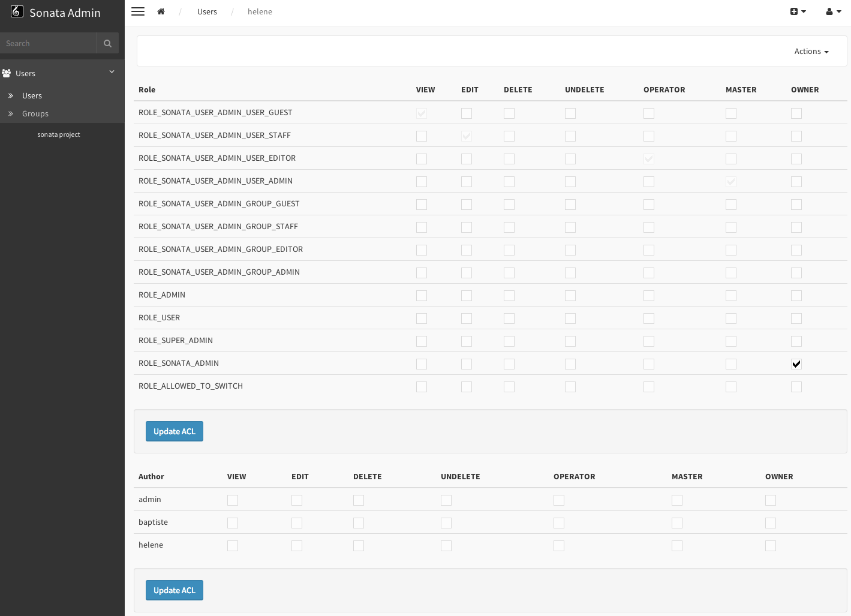Check VIEW for ROLE_ADMIN
The height and width of the screenshot is (616, 851).
(422, 296)
